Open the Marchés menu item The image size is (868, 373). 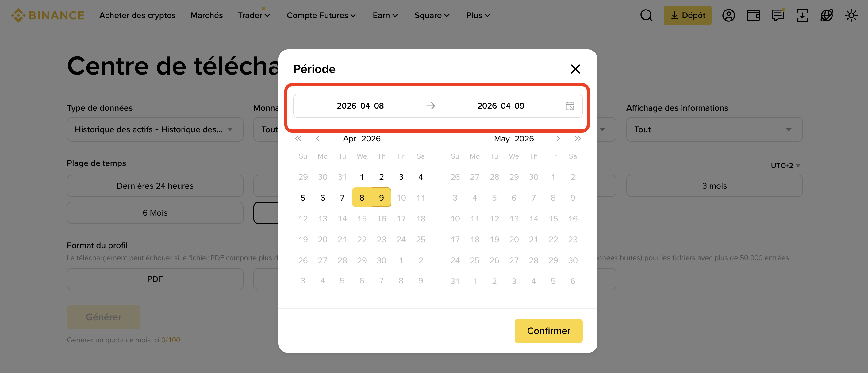[206, 16]
